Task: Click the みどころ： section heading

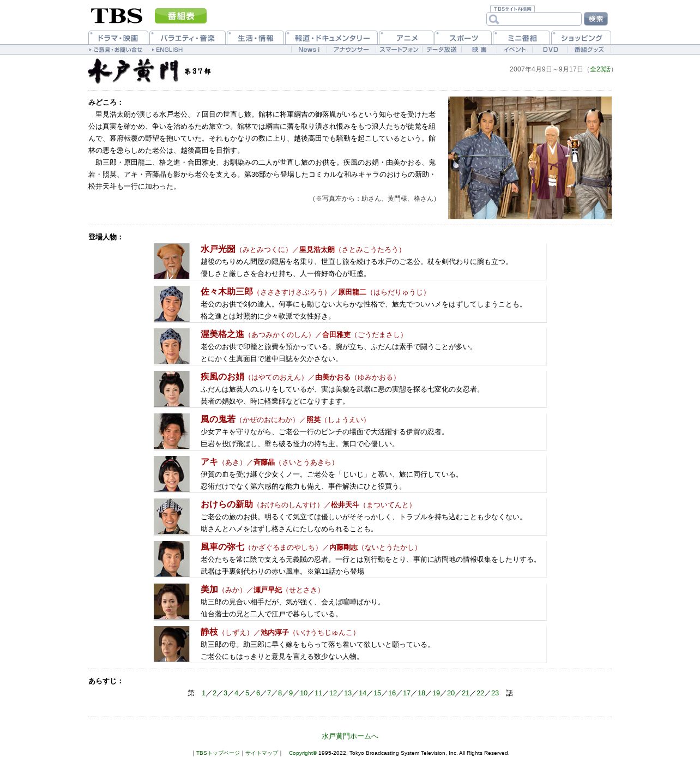Action: coord(106,103)
